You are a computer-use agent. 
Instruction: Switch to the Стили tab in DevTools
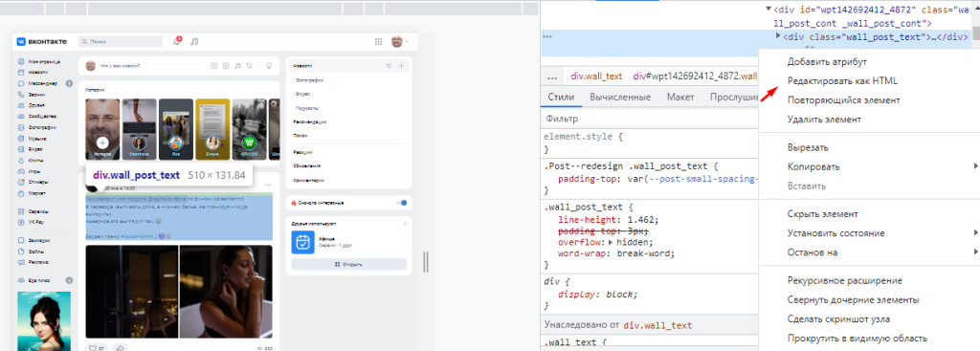coord(561,98)
